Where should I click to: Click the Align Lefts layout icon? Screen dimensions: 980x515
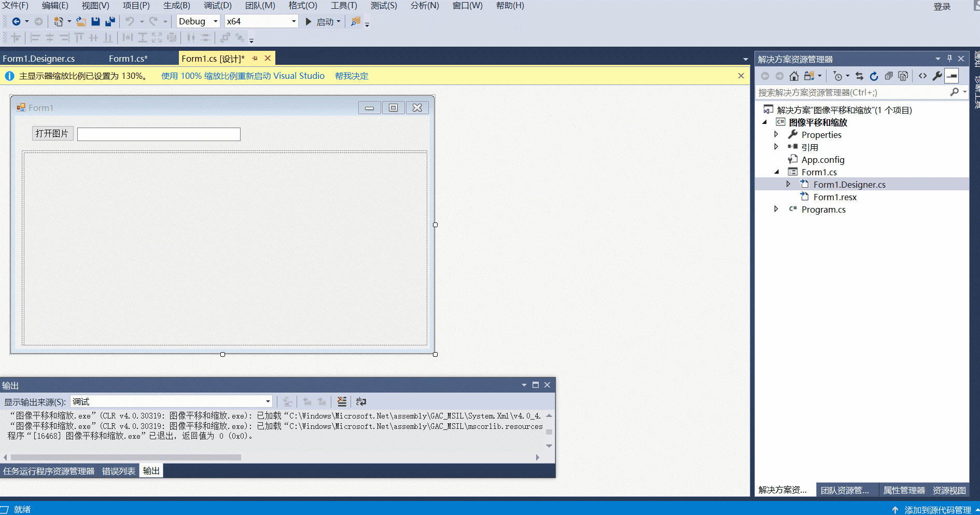tap(35, 38)
